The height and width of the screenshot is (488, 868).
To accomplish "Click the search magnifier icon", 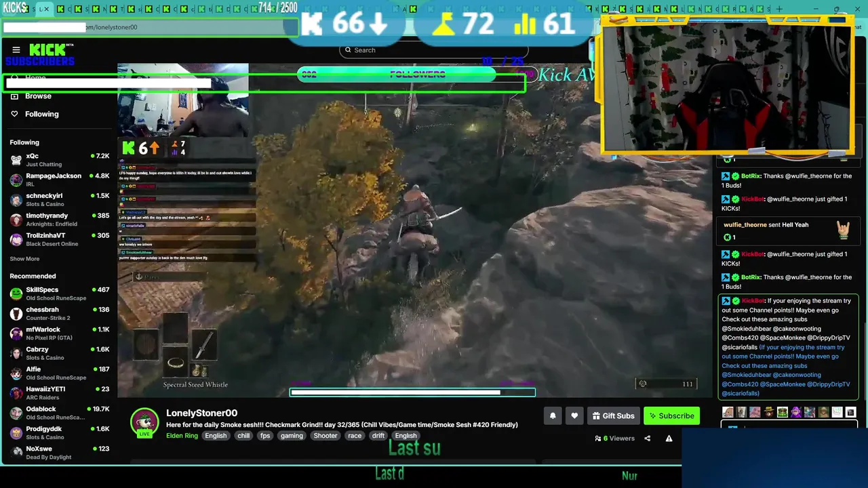I will (348, 50).
